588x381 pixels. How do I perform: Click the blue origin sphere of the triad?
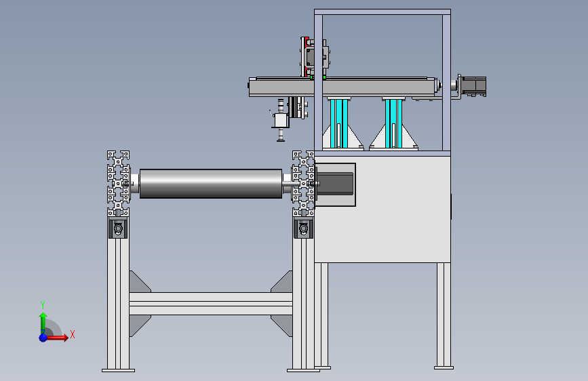click(43, 338)
